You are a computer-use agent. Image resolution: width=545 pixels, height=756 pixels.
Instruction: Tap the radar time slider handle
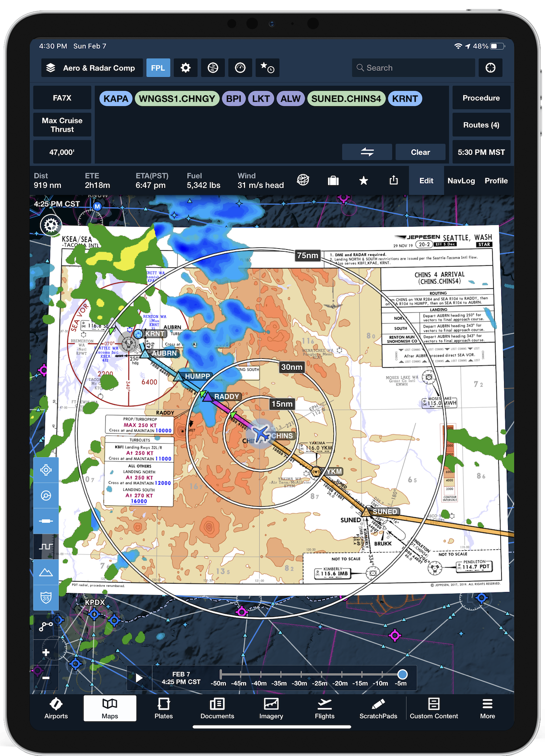402,674
